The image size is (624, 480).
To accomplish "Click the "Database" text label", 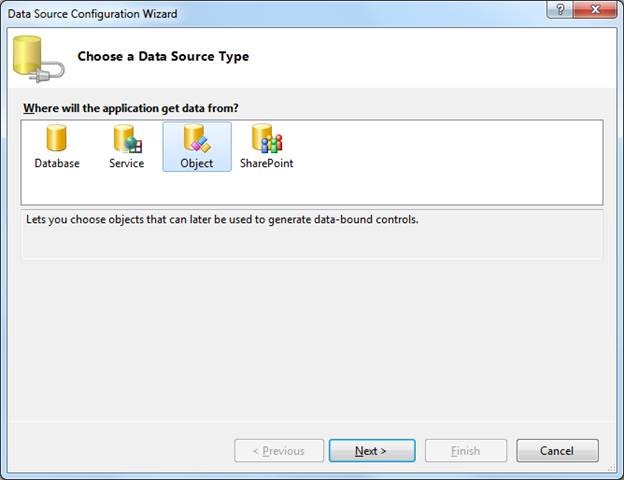I will pos(57,163).
